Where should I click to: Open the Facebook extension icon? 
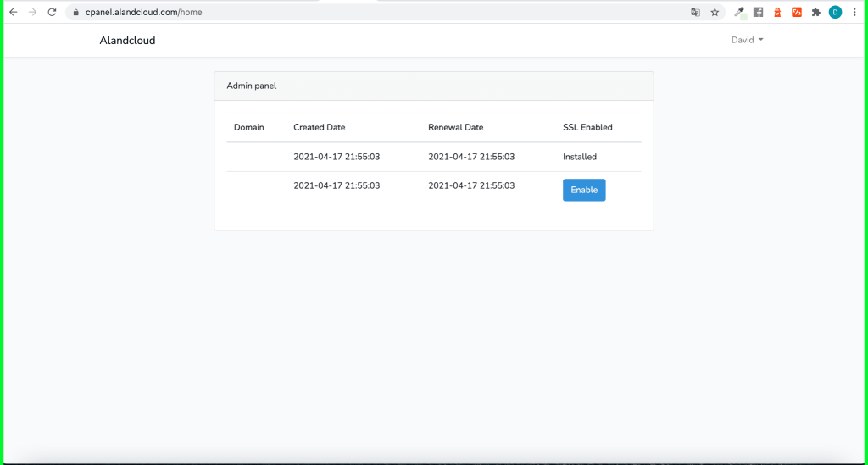coord(759,12)
